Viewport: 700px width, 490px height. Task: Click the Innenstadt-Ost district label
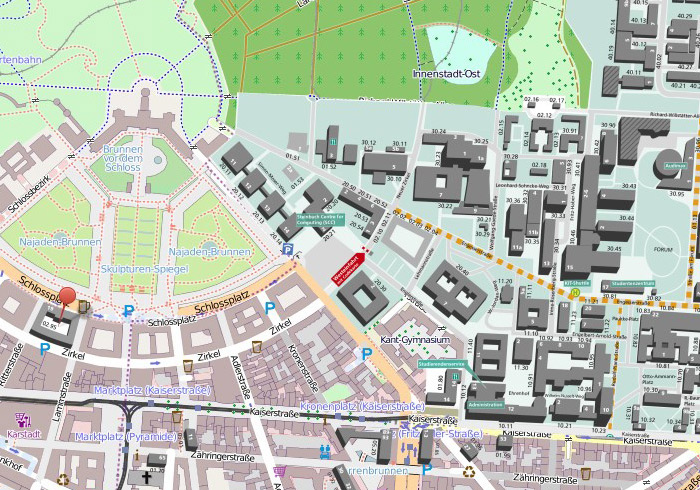click(446, 74)
